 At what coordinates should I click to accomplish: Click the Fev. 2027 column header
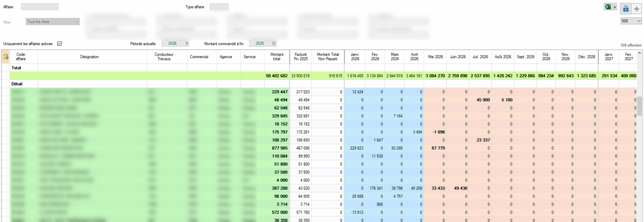(628, 57)
